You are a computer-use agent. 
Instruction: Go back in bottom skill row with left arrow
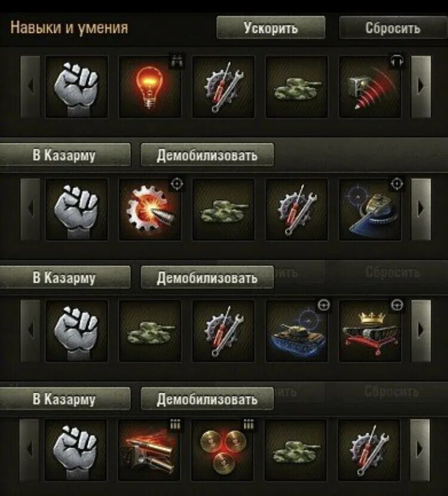[29, 450]
